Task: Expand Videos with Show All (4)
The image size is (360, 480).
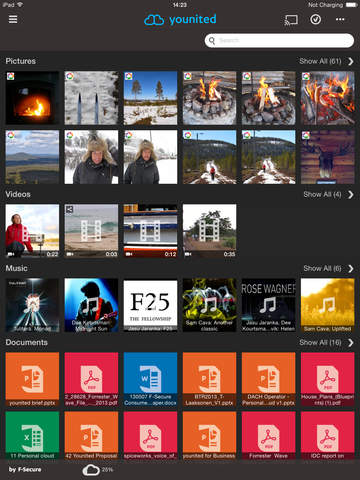Action: tap(328, 195)
